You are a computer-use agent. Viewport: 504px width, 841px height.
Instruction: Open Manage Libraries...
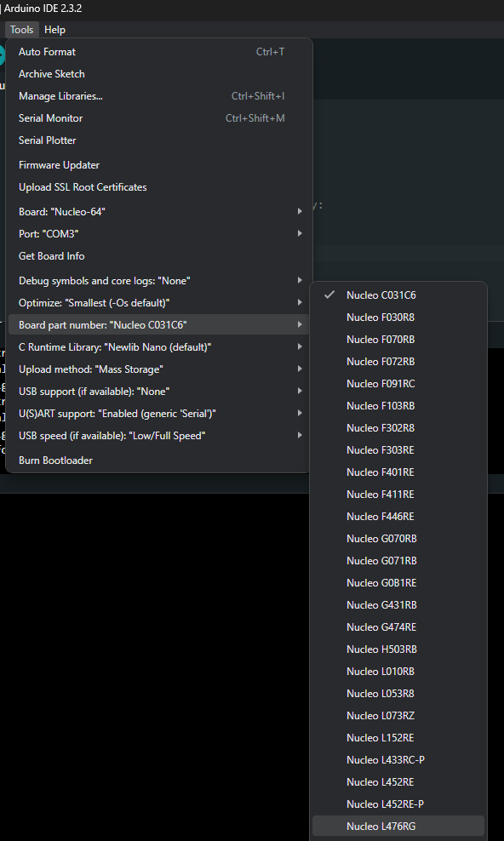coord(158,96)
